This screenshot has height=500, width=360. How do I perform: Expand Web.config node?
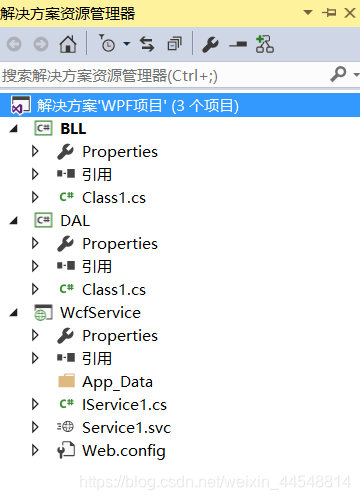click(35, 450)
